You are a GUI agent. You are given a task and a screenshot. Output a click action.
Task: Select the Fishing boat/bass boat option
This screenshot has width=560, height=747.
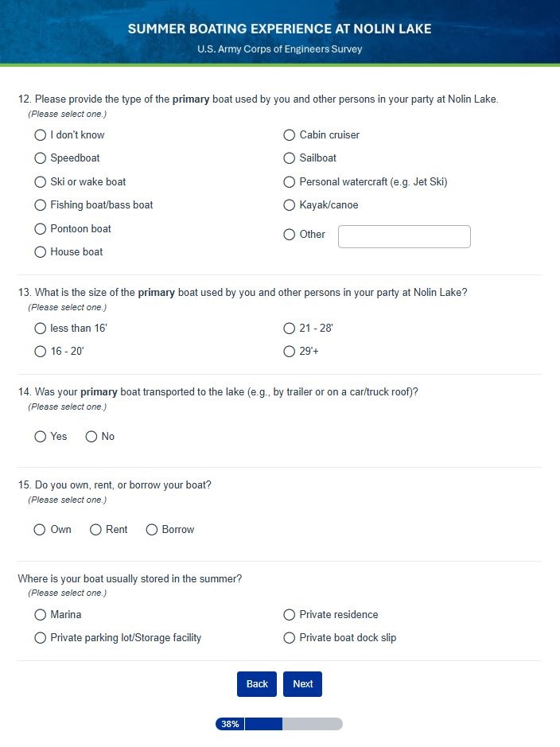click(x=41, y=205)
